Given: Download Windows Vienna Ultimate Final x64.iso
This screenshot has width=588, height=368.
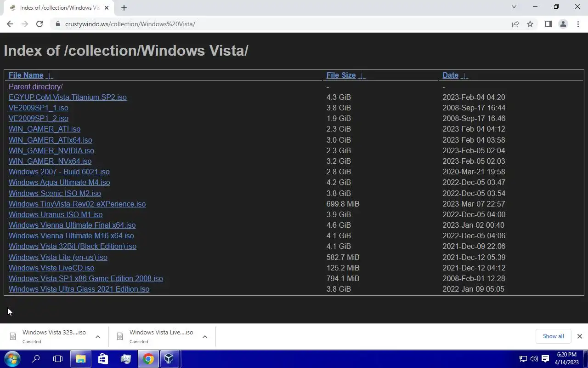Looking at the screenshot, I should pyautogui.click(x=72, y=225).
